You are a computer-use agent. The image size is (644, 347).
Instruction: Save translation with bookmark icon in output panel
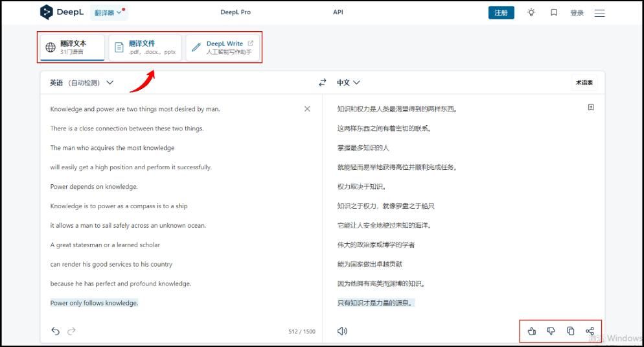tap(591, 107)
